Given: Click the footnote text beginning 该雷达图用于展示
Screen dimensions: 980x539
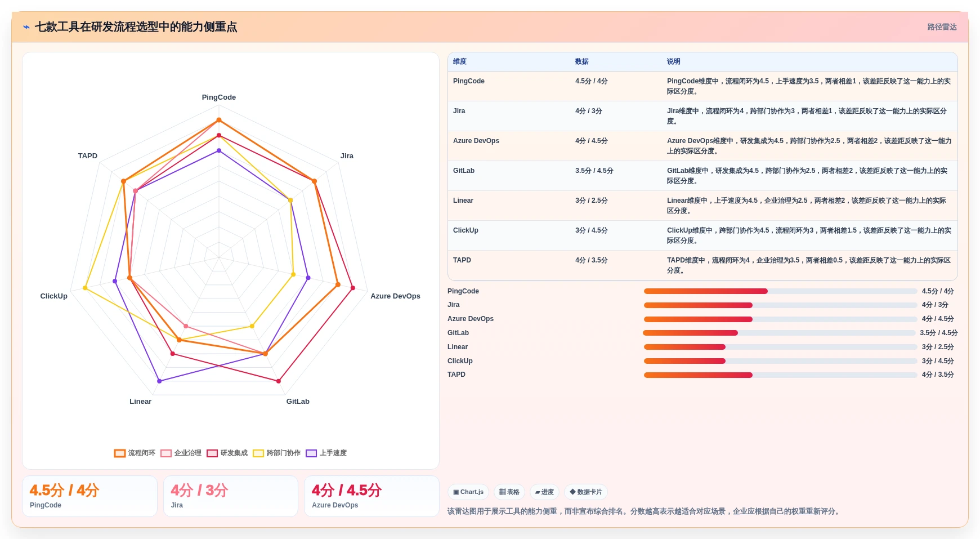Looking at the screenshot, I should 645,511.
